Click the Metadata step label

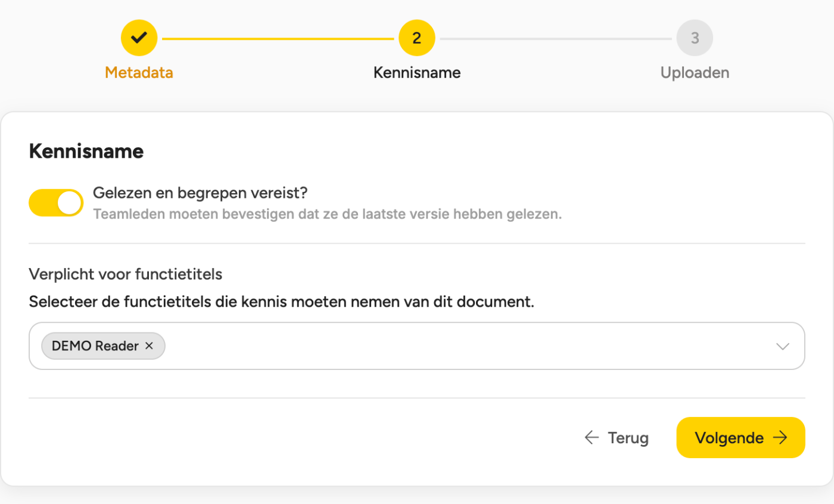pyautogui.click(x=139, y=73)
